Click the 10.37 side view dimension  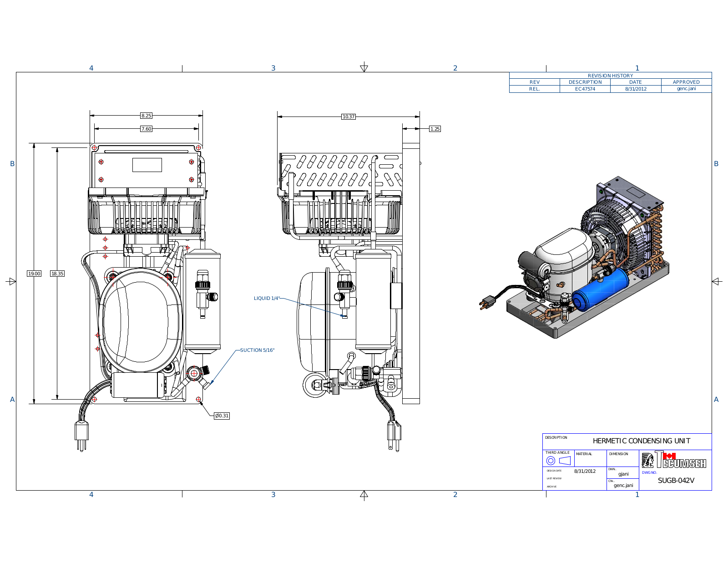click(x=349, y=117)
